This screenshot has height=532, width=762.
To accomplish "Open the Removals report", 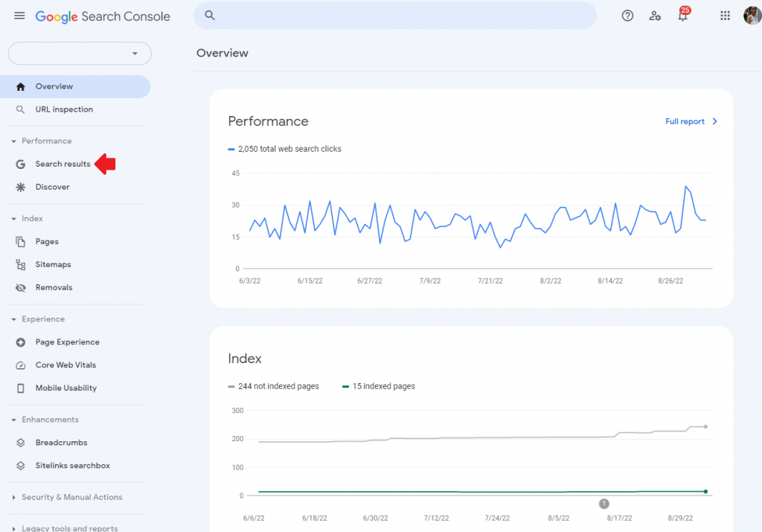I will click(54, 287).
